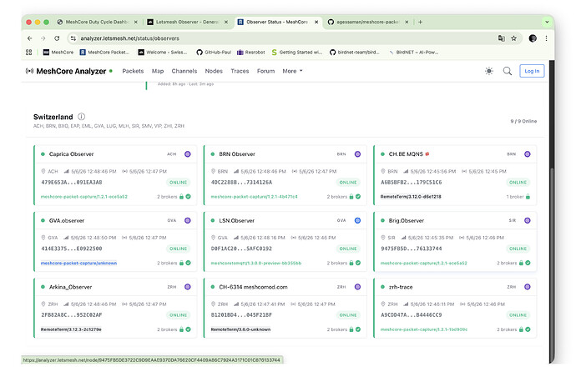Open a new browser tab with plus

click(x=420, y=22)
